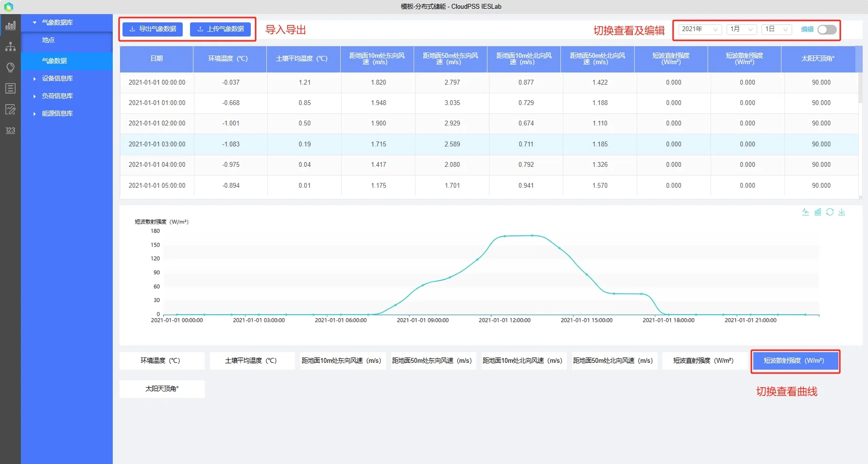Click the 太阳天顶角° column header

pos(818,59)
